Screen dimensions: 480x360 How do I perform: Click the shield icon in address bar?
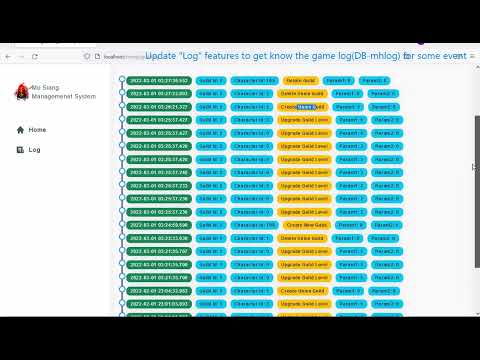click(x=87, y=56)
